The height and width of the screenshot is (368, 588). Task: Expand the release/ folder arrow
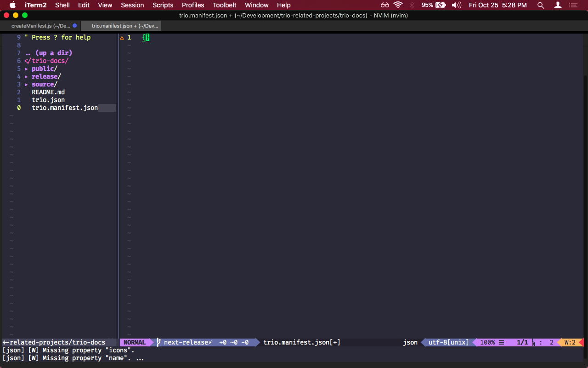pyautogui.click(x=26, y=76)
